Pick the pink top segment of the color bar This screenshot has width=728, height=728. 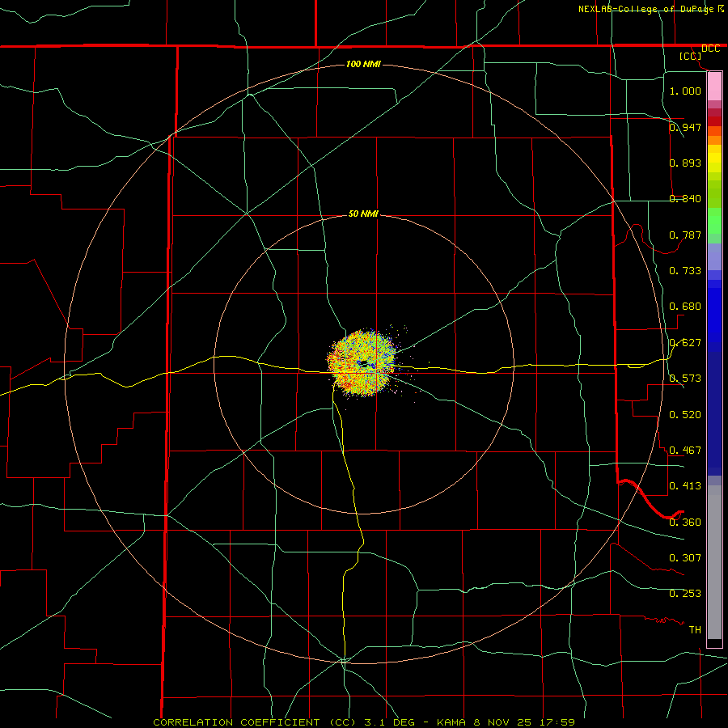click(x=714, y=87)
